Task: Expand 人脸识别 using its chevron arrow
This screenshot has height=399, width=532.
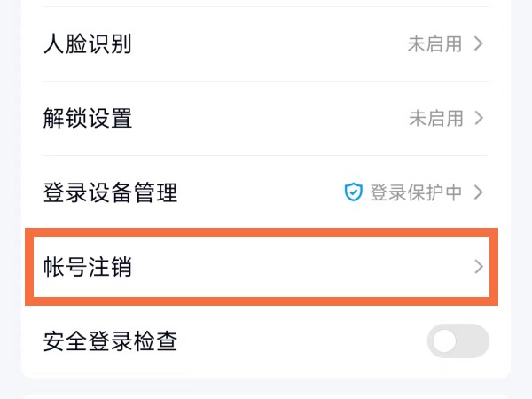Action: [479, 44]
